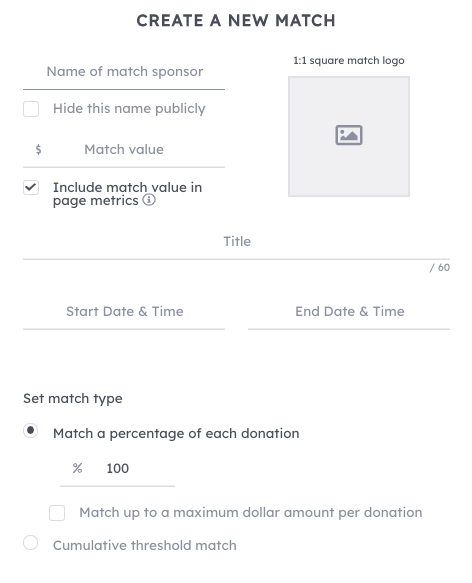Click the '/ 60' character counter
This screenshot has width=472, height=583.
(440, 267)
